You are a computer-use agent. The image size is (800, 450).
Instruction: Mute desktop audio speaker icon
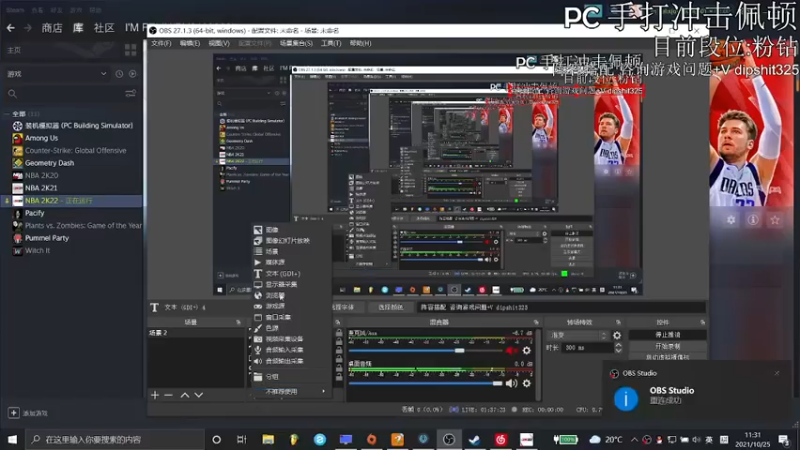point(511,383)
